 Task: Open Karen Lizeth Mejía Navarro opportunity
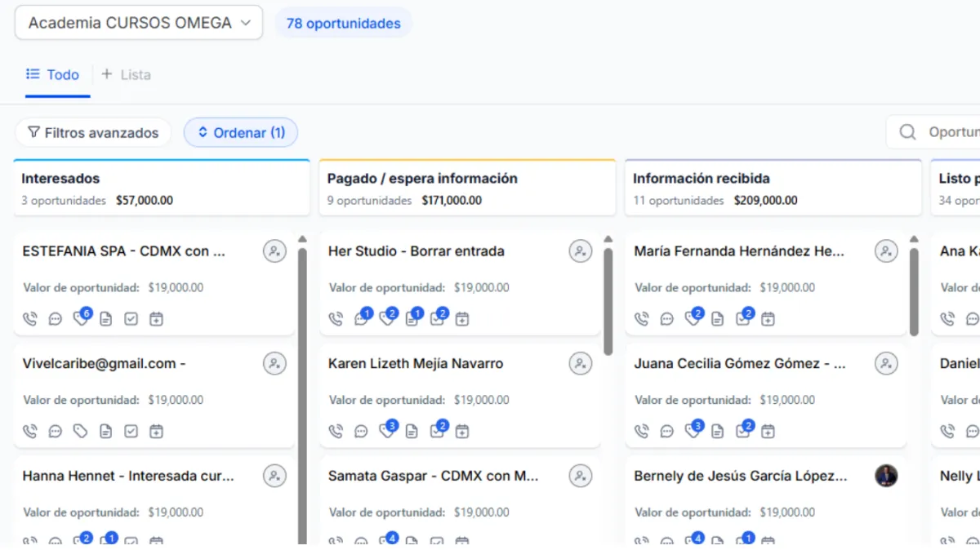(x=416, y=364)
